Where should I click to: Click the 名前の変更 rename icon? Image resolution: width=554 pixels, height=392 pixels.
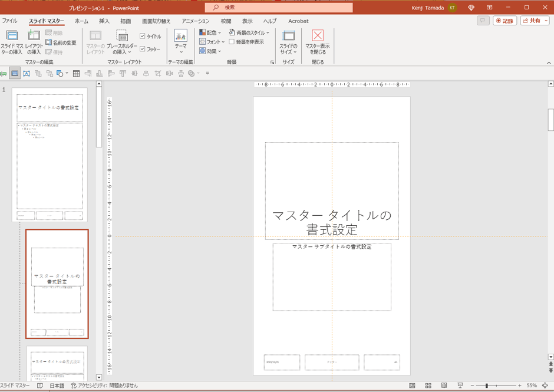49,42
